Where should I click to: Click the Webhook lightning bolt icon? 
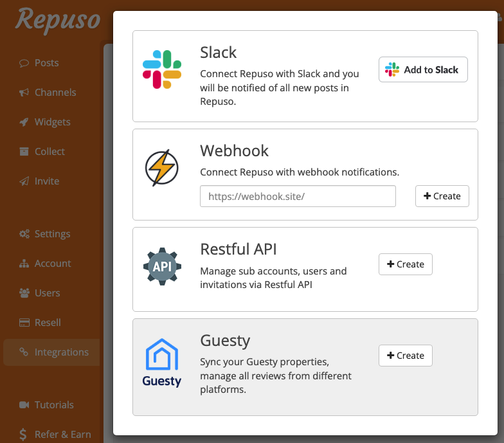click(162, 167)
